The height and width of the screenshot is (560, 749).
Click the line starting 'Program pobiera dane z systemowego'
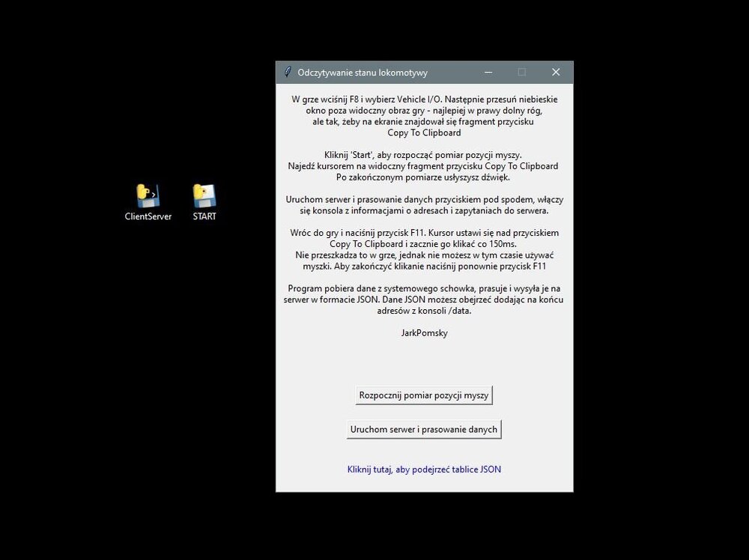[424, 288]
